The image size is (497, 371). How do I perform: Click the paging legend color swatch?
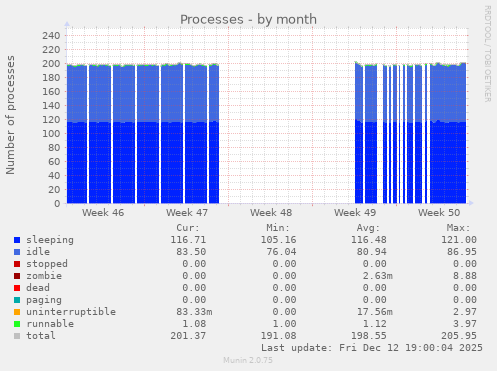coord(17,300)
